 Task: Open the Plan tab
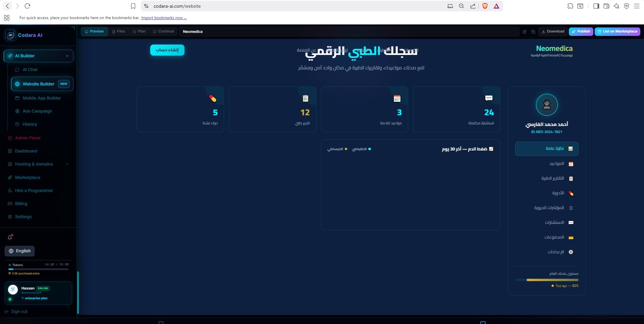pyautogui.click(x=139, y=31)
